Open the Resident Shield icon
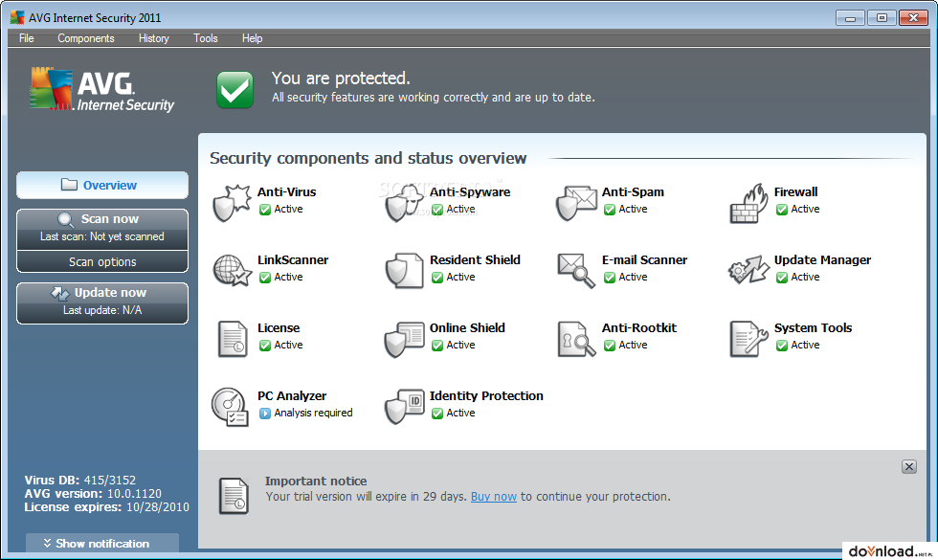The image size is (938, 560). 404,270
